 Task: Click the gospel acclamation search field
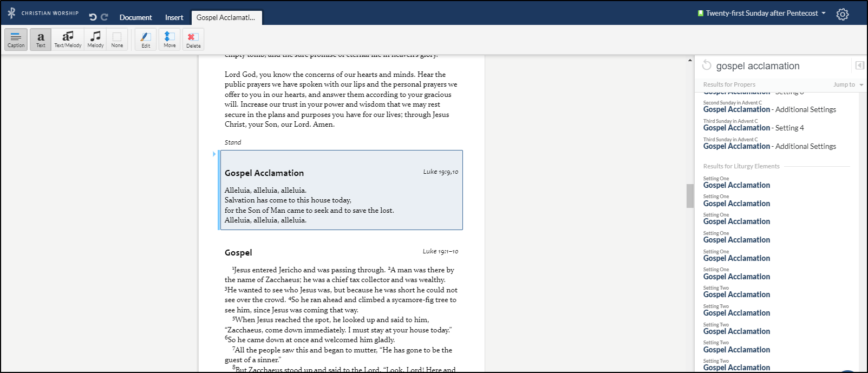(x=780, y=66)
